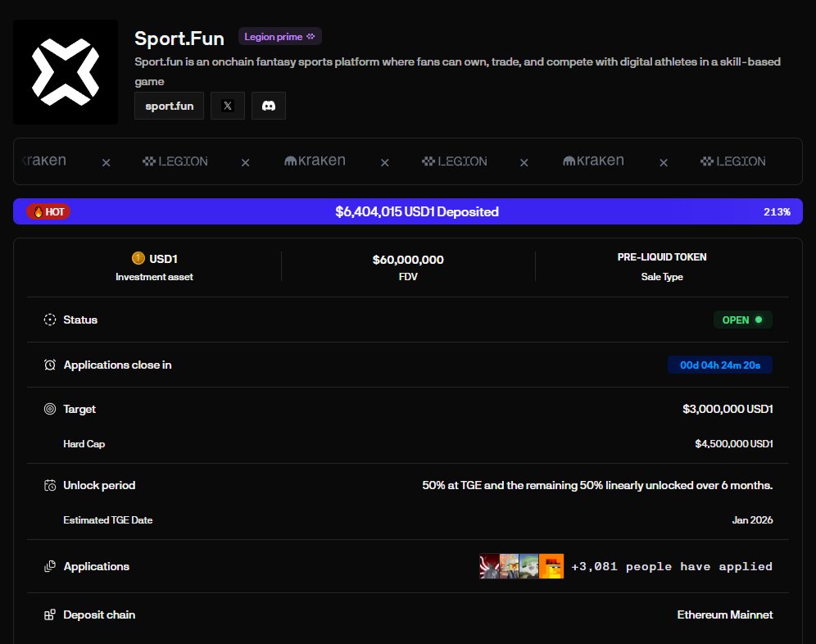The image size is (816, 644).
Task: Click the HOT flame badge
Action: tap(48, 211)
